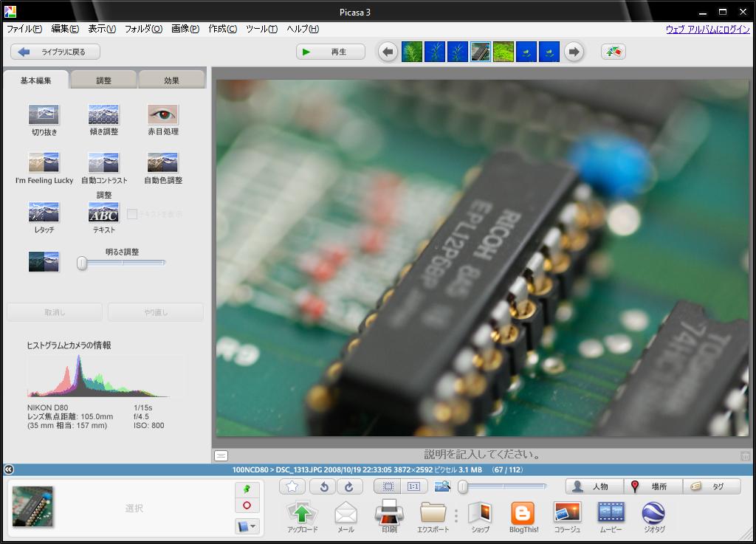Open Geotag (ジオタグ) with Google Earth
The height and width of the screenshot is (544, 756).
pyautogui.click(x=654, y=513)
